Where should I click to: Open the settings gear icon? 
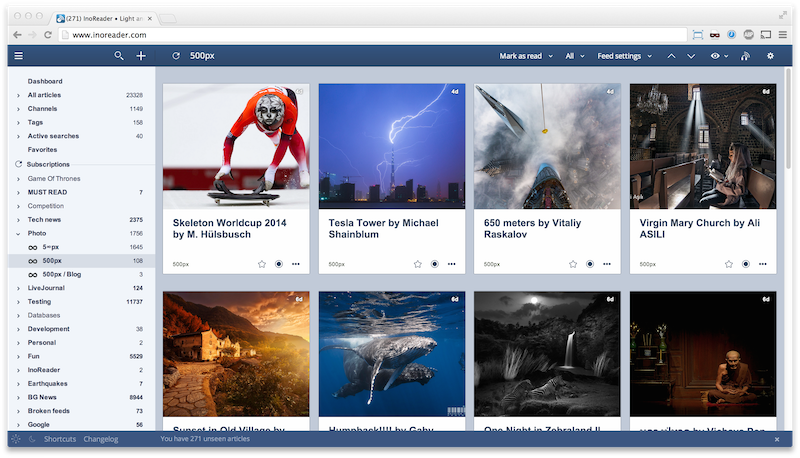(770, 56)
